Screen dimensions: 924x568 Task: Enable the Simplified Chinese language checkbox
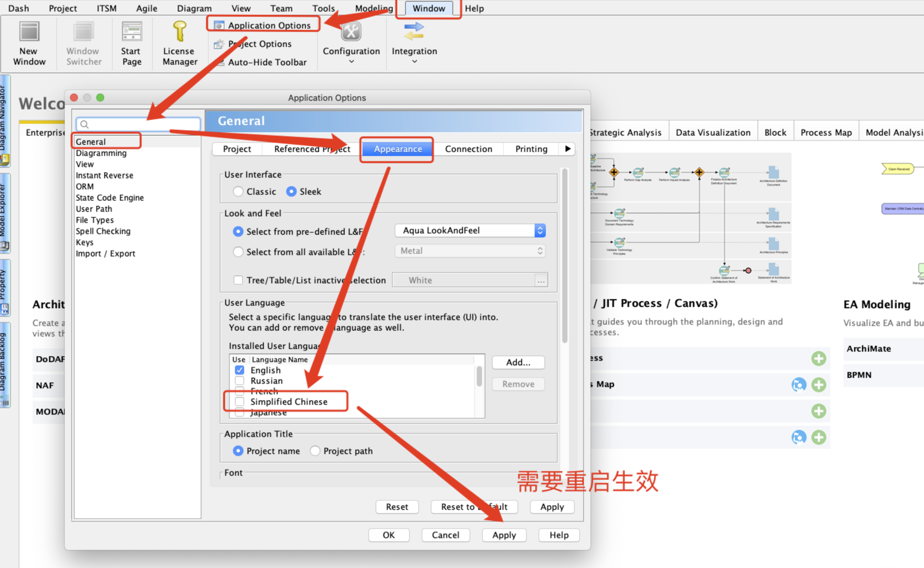240,402
